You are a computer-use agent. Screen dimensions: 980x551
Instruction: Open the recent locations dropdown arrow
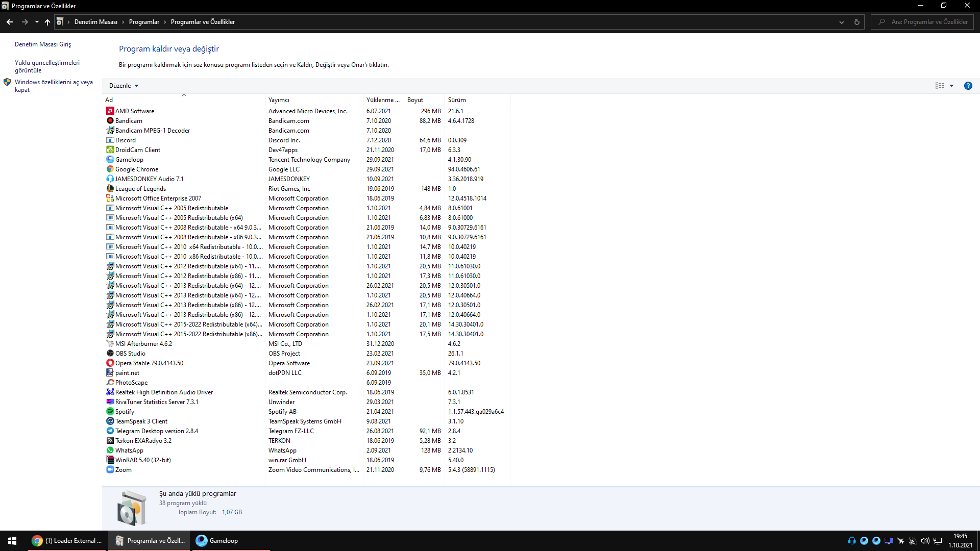tap(37, 22)
